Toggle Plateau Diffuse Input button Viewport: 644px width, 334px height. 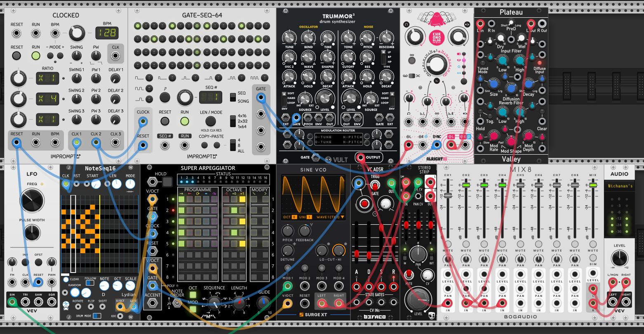click(539, 63)
